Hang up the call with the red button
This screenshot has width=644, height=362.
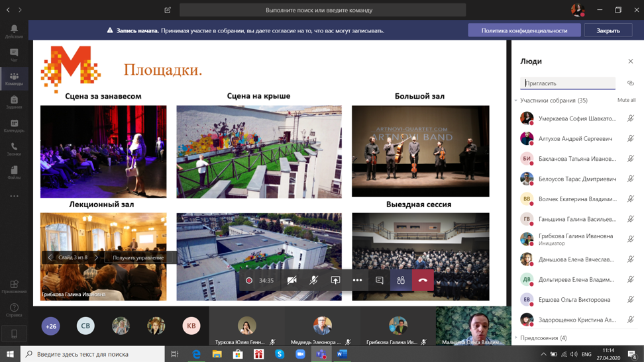click(x=423, y=281)
